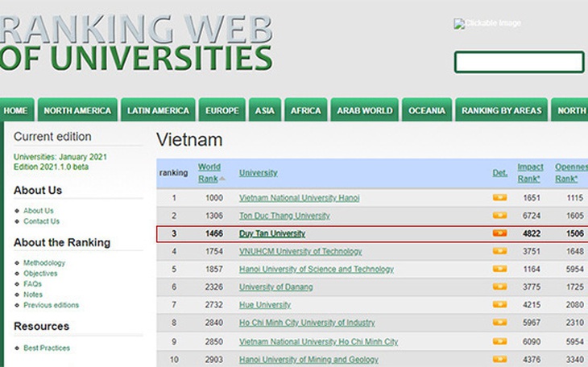Open Notes link
The width and height of the screenshot is (588, 367).
tap(33, 295)
